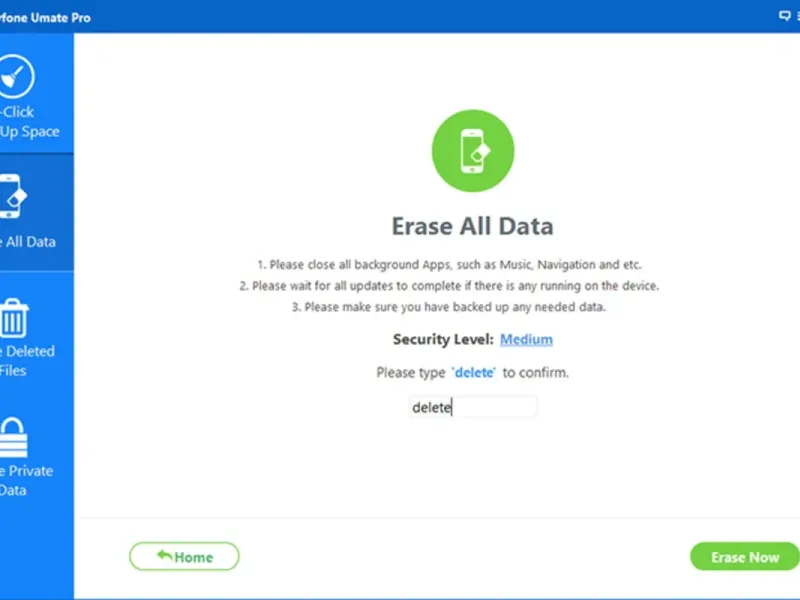Click the Security Level label text

(x=443, y=339)
